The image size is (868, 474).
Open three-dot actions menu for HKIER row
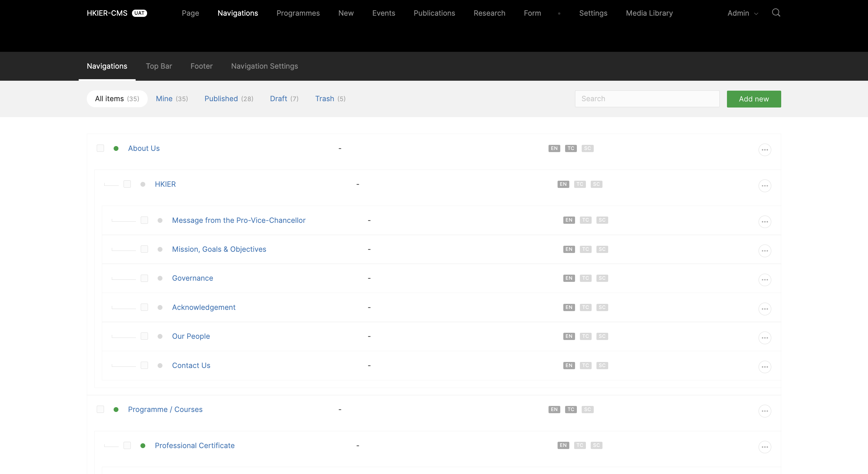[x=765, y=186]
